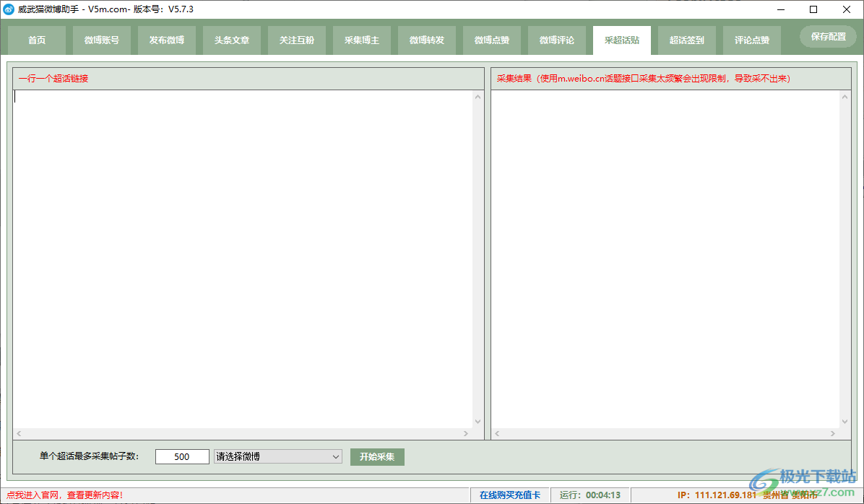This screenshot has width=864, height=504.
Task: Click the 运行 00:04:13 timer in status bar
Action: [590, 495]
